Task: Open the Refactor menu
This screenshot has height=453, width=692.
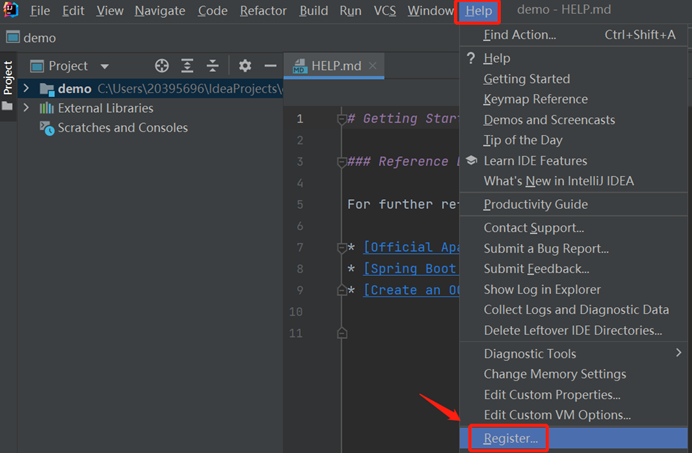Action: (263, 11)
